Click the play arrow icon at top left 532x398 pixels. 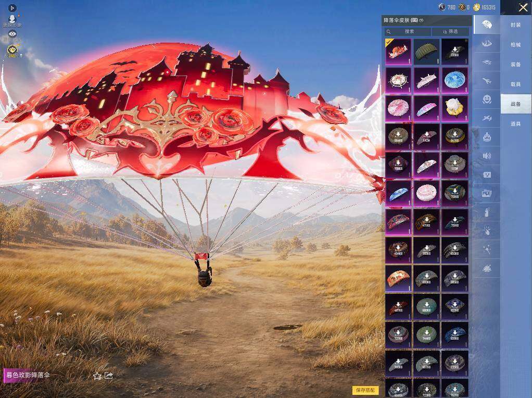[x=12, y=7]
